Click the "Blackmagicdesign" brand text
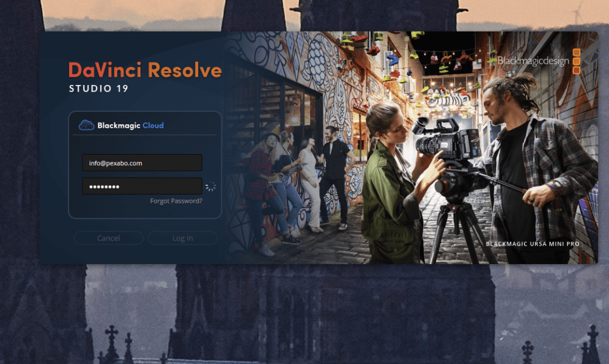Viewport: 609px width, 364px height. [533, 61]
